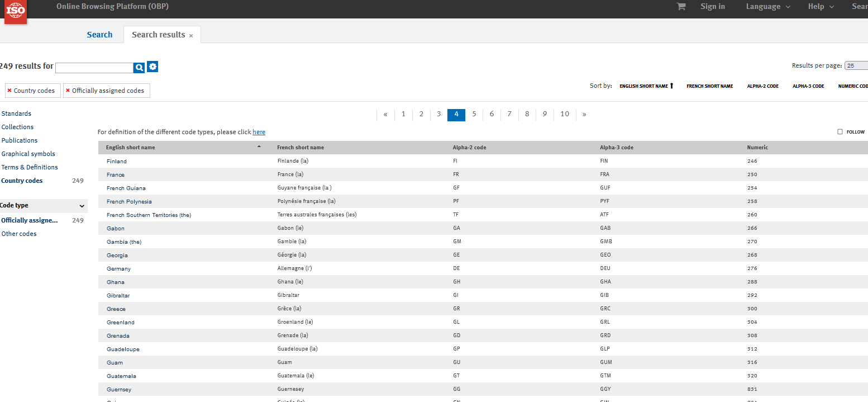Go to results page 8
The height and width of the screenshot is (402, 868).
527,114
